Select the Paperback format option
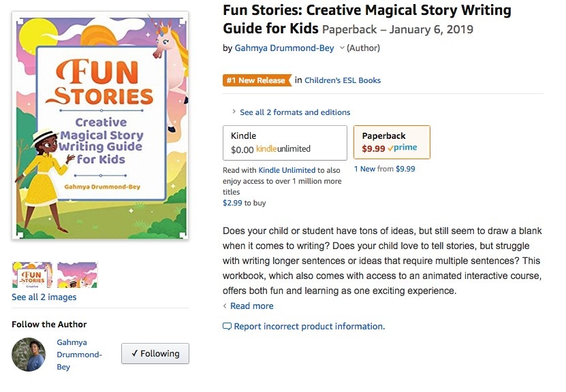 (392, 142)
